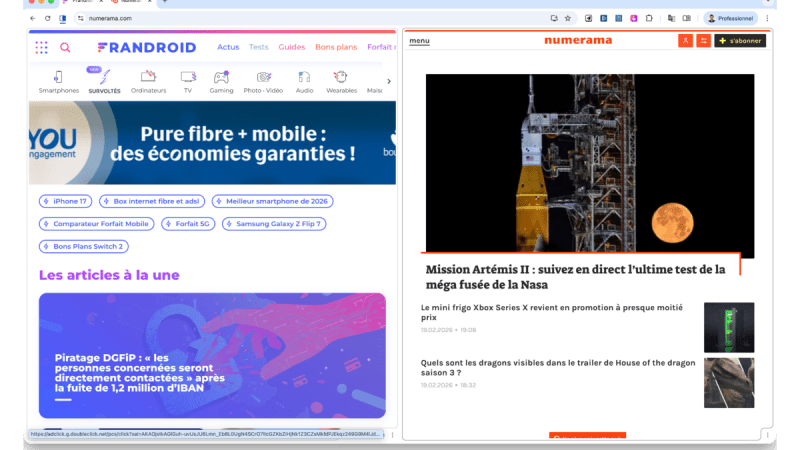Open the Frandroid apps grid menu icon

tap(41, 47)
